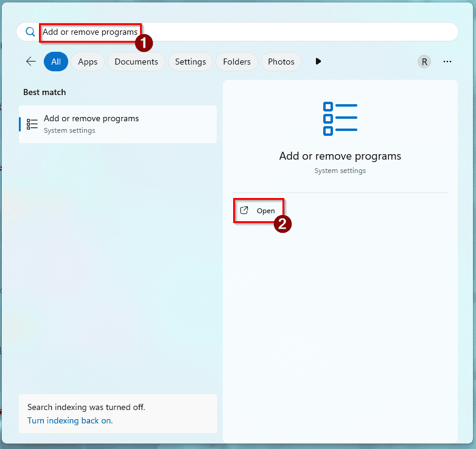Switch to the Apps filter
The image size is (476, 449).
click(88, 62)
